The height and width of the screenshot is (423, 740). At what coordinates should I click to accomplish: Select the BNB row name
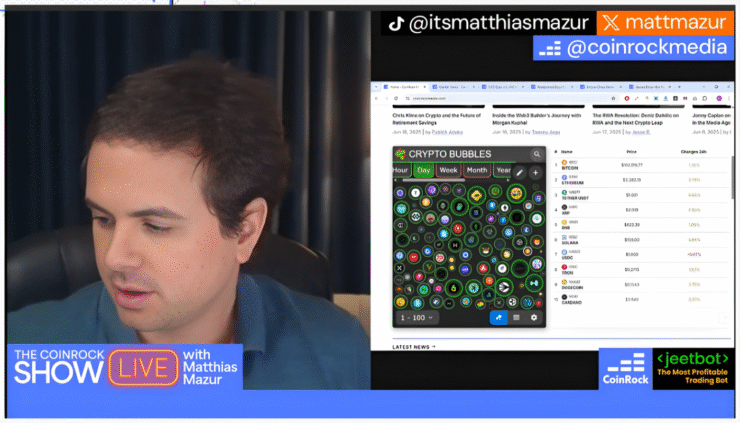[566, 228]
